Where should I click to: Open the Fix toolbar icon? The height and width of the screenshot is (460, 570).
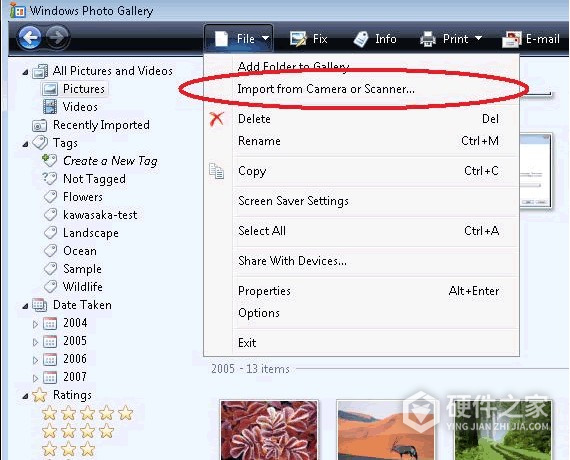tap(298, 39)
